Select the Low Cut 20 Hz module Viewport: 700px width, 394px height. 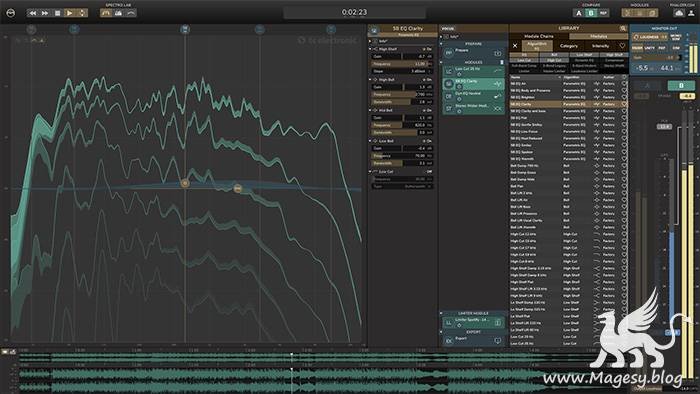pyautogui.click(x=473, y=71)
